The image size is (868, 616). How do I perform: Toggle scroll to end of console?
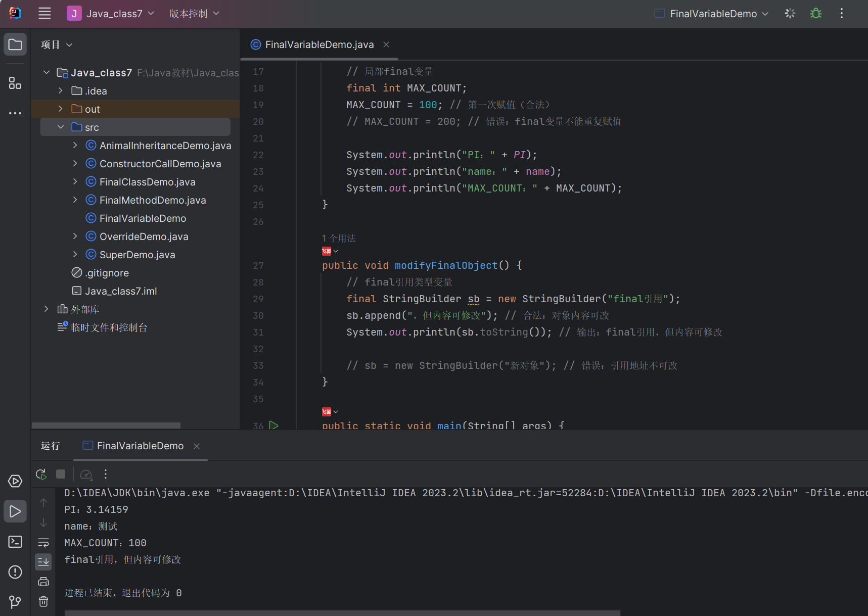click(x=43, y=562)
